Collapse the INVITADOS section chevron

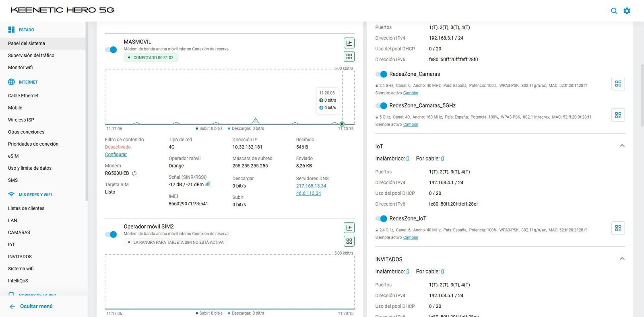click(x=622, y=259)
